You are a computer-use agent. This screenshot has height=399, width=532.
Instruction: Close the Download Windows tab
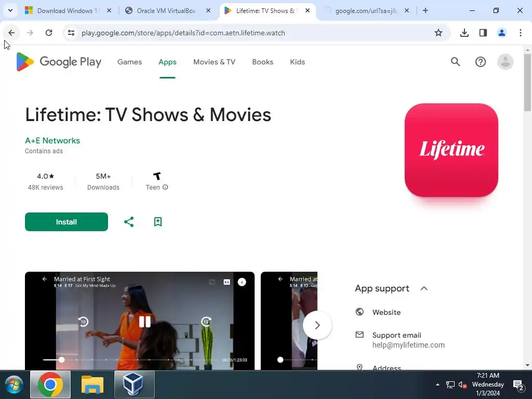pyautogui.click(x=109, y=10)
